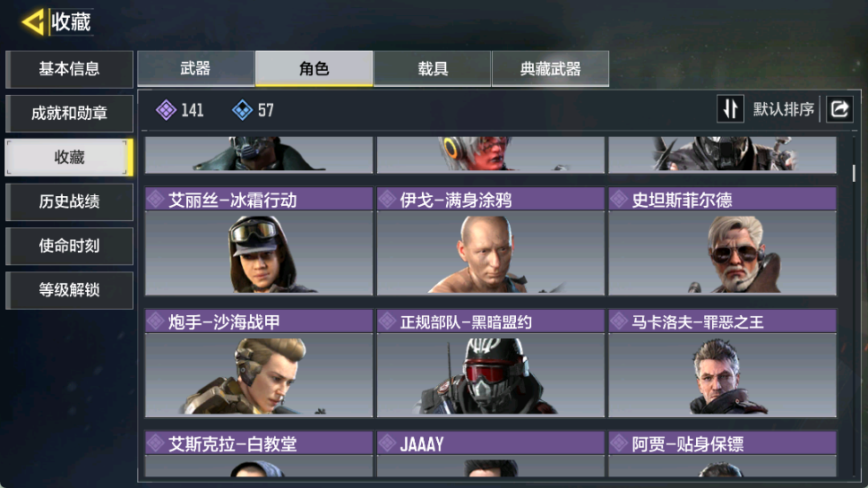Click the yellow back arrow icon
868x488 pixels.
pos(32,22)
